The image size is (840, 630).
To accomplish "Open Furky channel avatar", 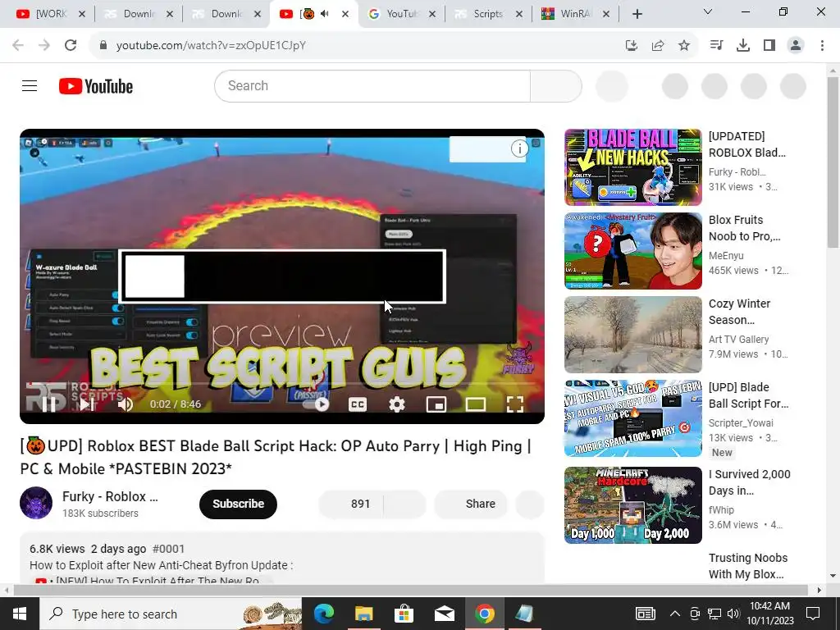I will tap(36, 503).
